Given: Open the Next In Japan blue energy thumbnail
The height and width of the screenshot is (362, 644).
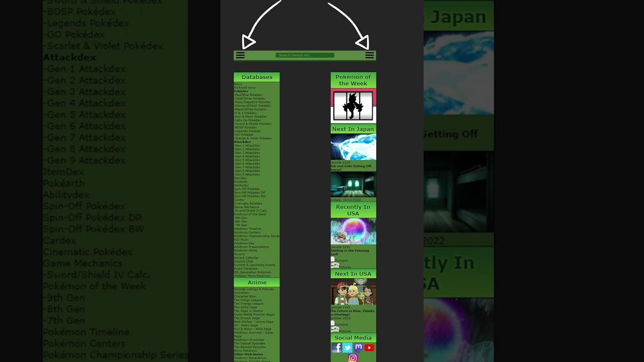Looking at the screenshot, I should pos(353,147).
